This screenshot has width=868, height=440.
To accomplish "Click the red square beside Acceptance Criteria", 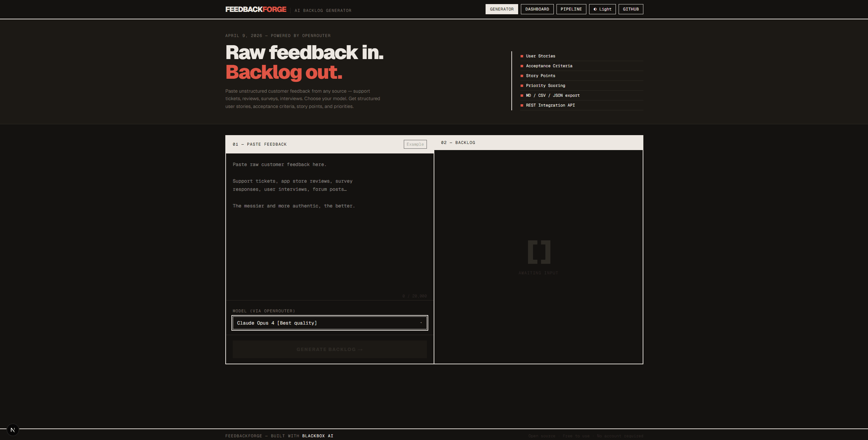I will pos(522,66).
